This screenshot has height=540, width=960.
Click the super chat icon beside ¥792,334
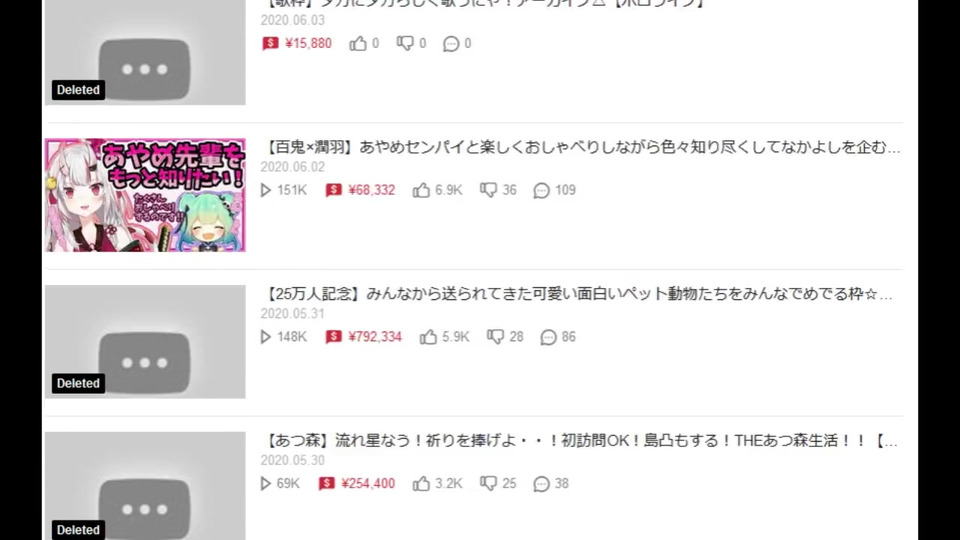tap(334, 337)
